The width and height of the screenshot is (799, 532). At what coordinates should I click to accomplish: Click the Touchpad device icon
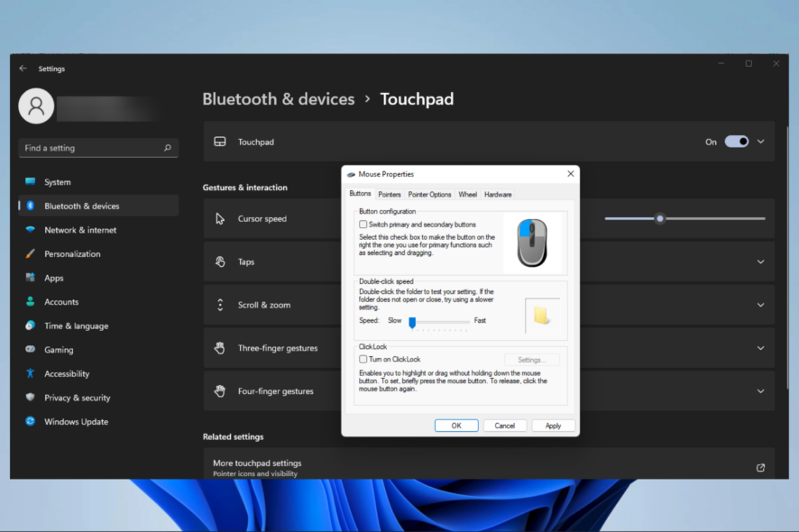point(220,142)
